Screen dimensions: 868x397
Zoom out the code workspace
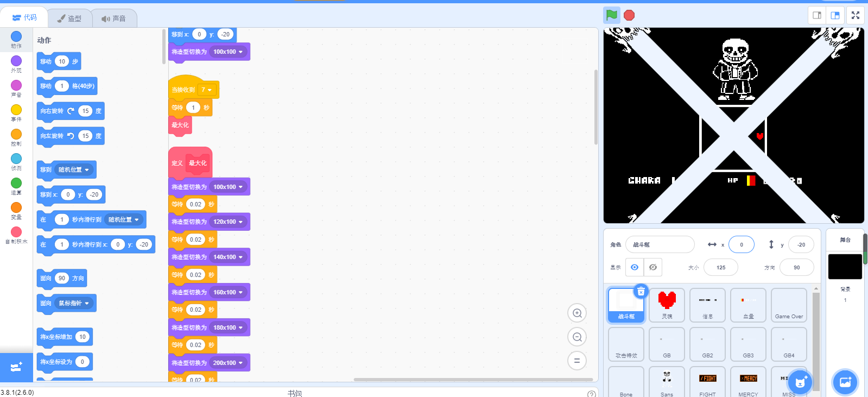(x=577, y=337)
